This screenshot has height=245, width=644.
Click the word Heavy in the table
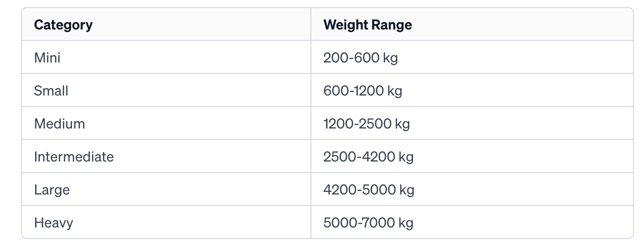(53, 223)
